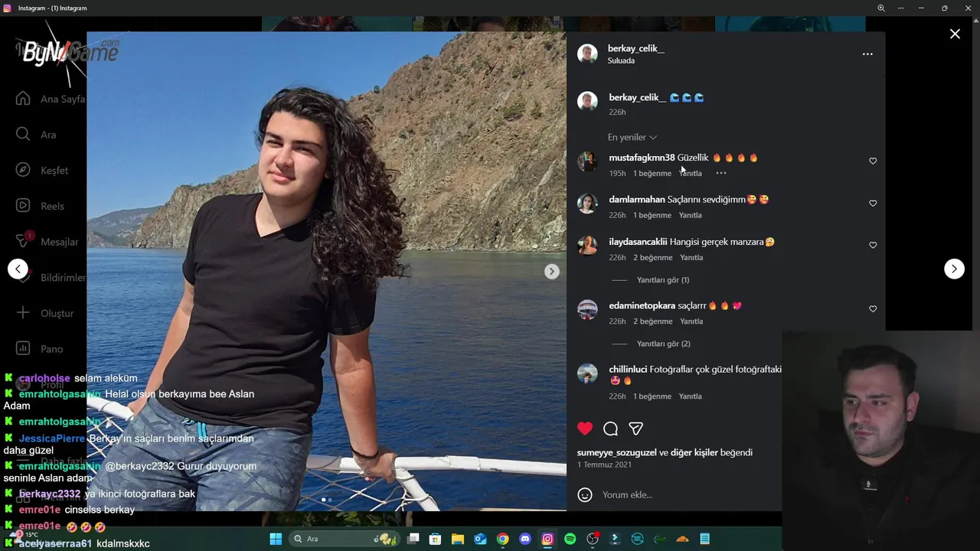Open damlarmahan's profile from comment
The height and width of the screenshot is (551, 980).
[x=637, y=200]
